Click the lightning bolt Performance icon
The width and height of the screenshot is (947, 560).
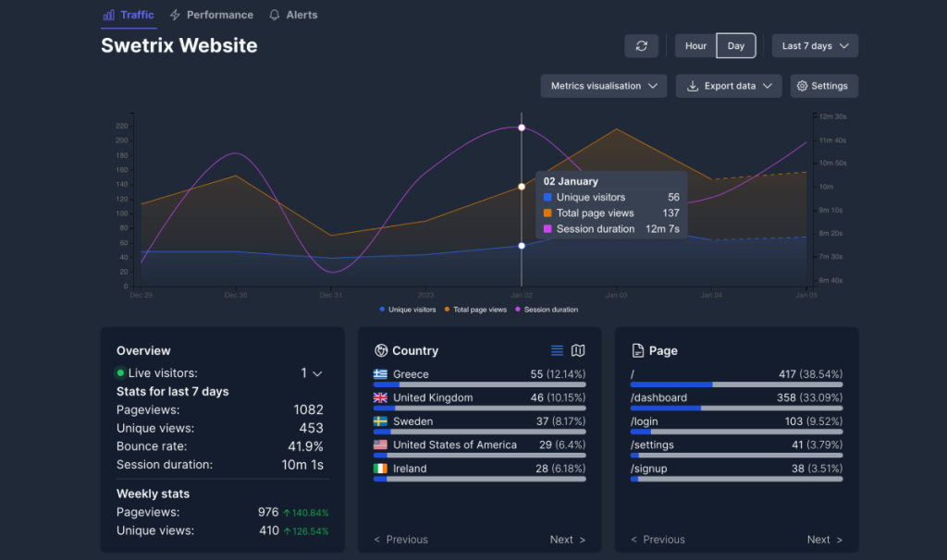tap(175, 15)
